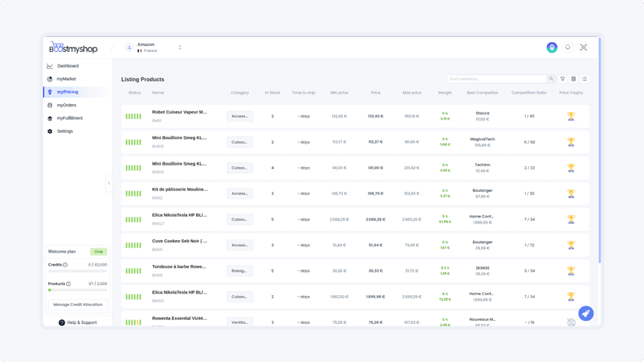Click grey trophy icon for Rowenta row
Image resolution: width=644 pixels, height=362 pixels.
571,322
